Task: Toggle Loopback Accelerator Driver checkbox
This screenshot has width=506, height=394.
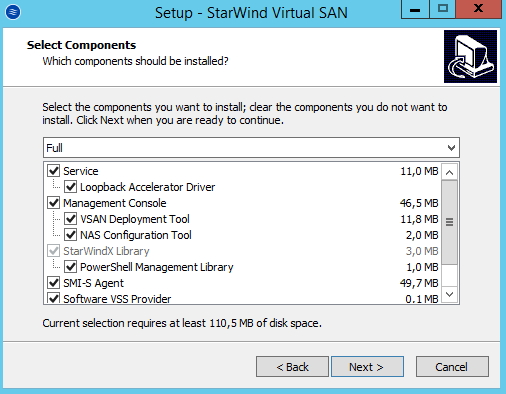Action: pyautogui.click(x=70, y=187)
